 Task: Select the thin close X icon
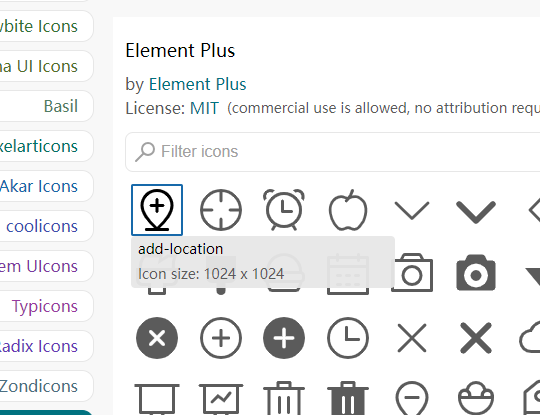click(412, 338)
